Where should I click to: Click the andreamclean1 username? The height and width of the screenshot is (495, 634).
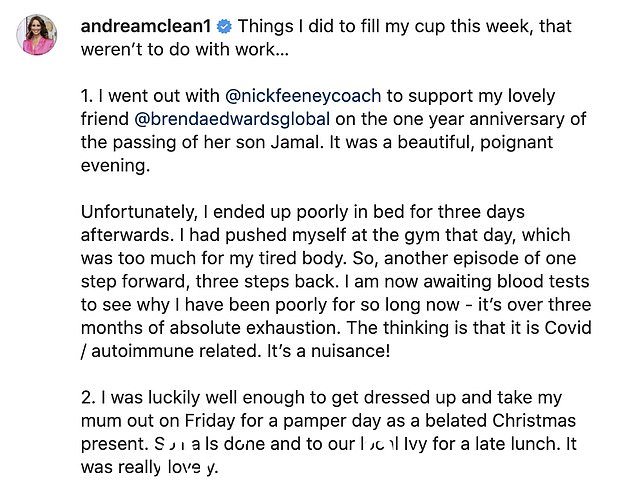pyautogui.click(x=146, y=27)
